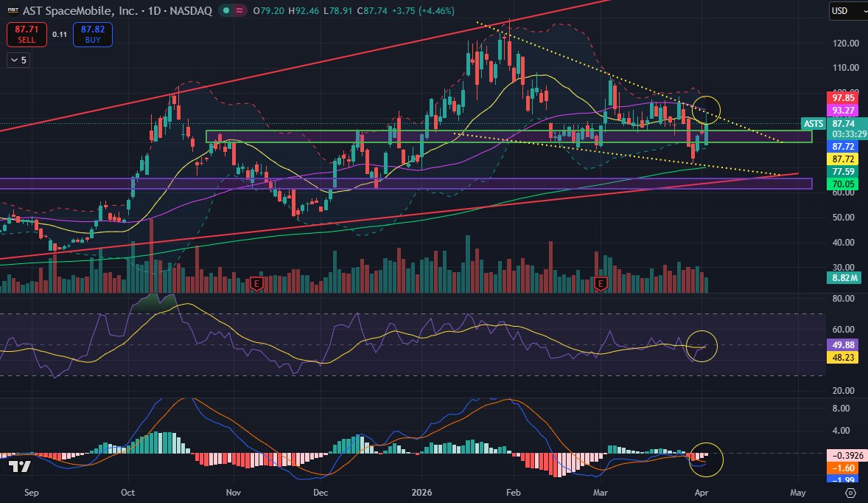The image size is (868, 503).
Task: Click the O79.20 open value
Action: click(x=268, y=10)
